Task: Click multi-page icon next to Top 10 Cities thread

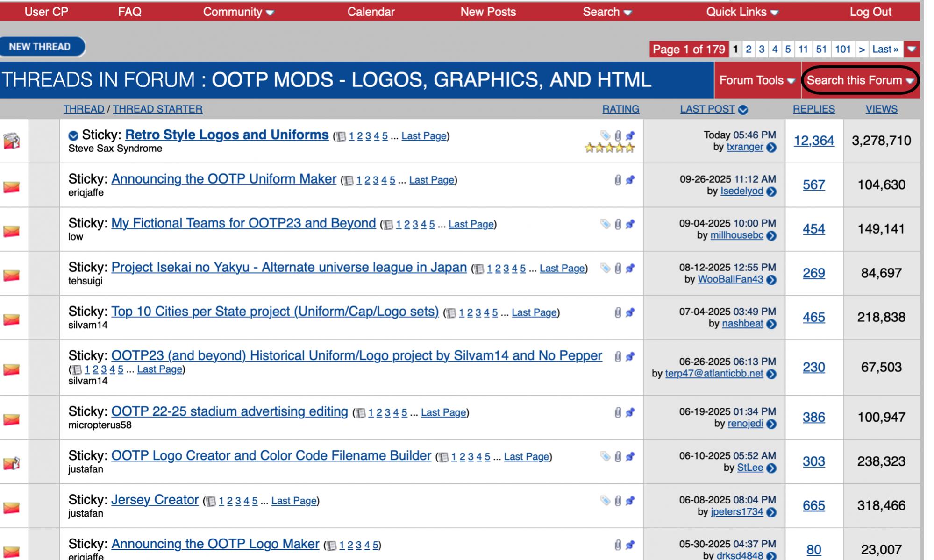Action: tap(450, 313)
